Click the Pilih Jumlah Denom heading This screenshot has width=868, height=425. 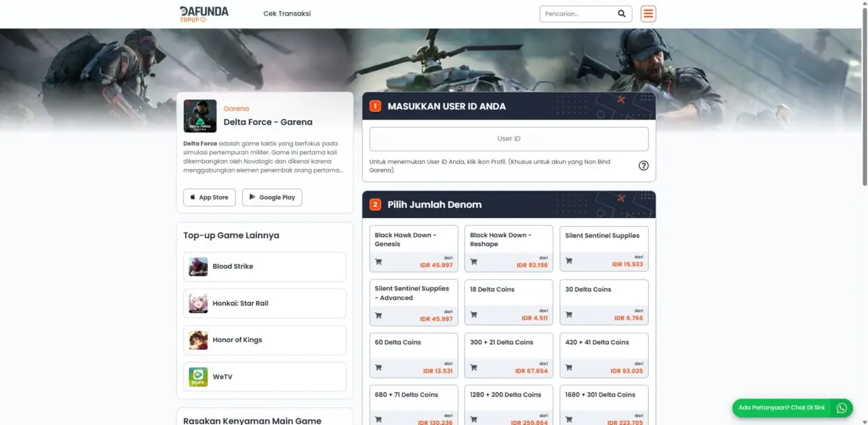[x=435, y=204]
